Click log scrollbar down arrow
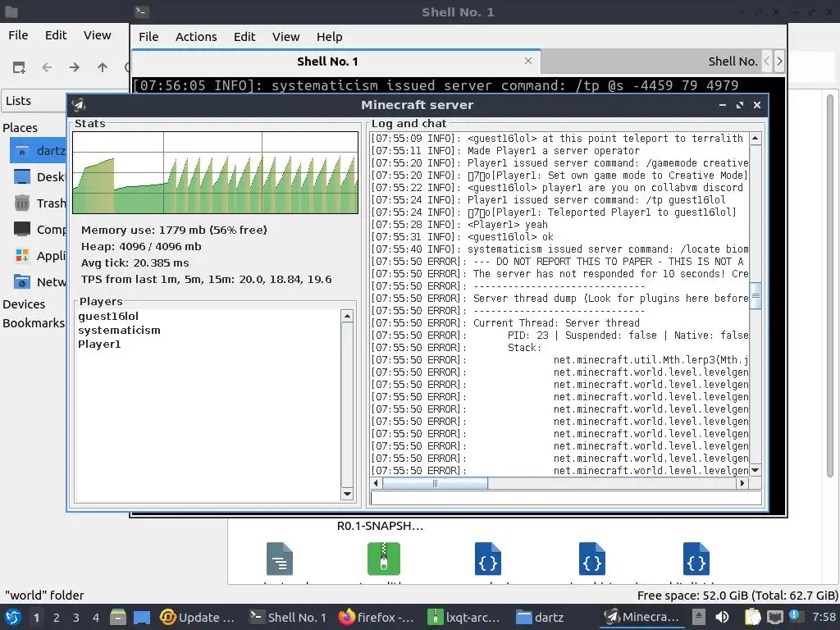Image resolution: width=840 pixels, height=630 pixels. [x=756, y=470]
